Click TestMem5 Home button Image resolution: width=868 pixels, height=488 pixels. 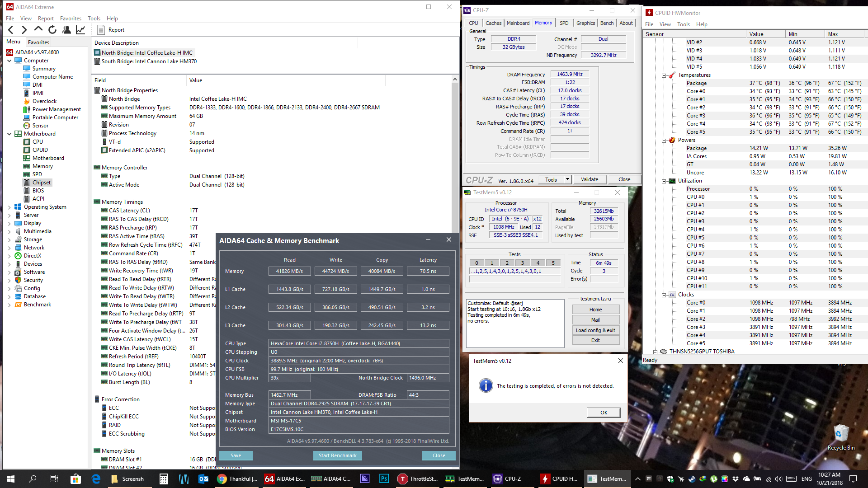click(595, 310)
